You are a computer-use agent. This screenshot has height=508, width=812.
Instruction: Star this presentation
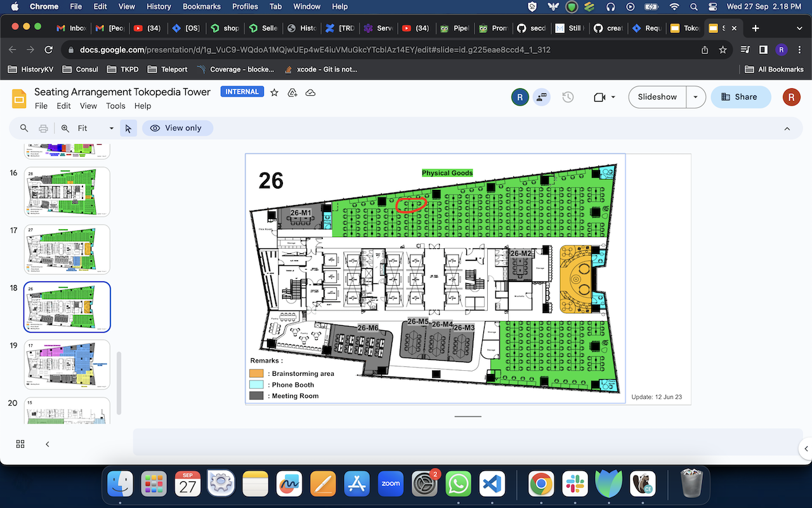coord(274,93)
